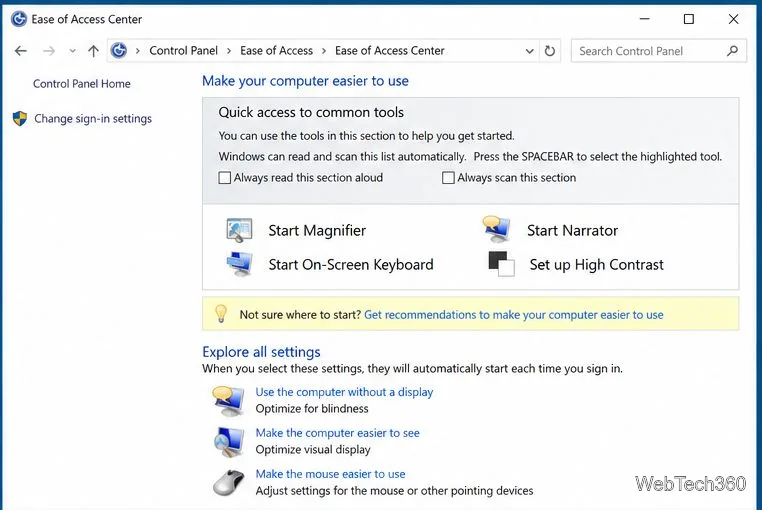Click 'Quick access to common tools' heading
This screenshot has height=510, width=762.
[x=311, y=112]
